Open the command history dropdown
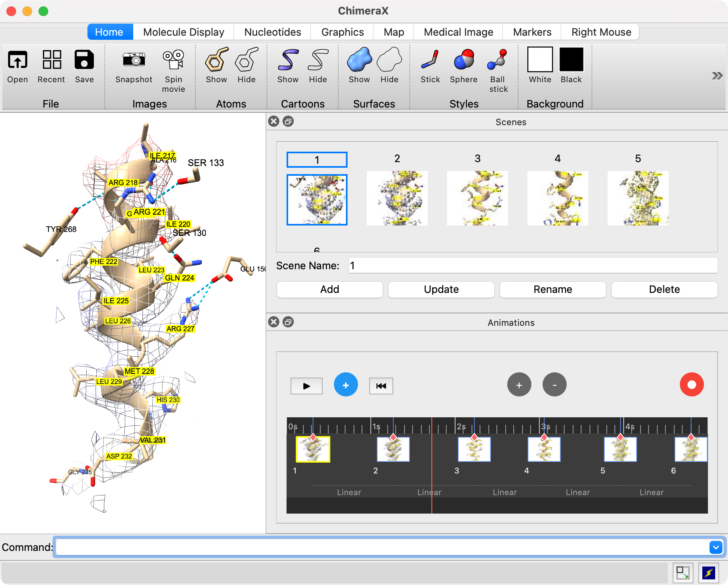The height and width of the screenshot is (585, 728). [716, 547]
